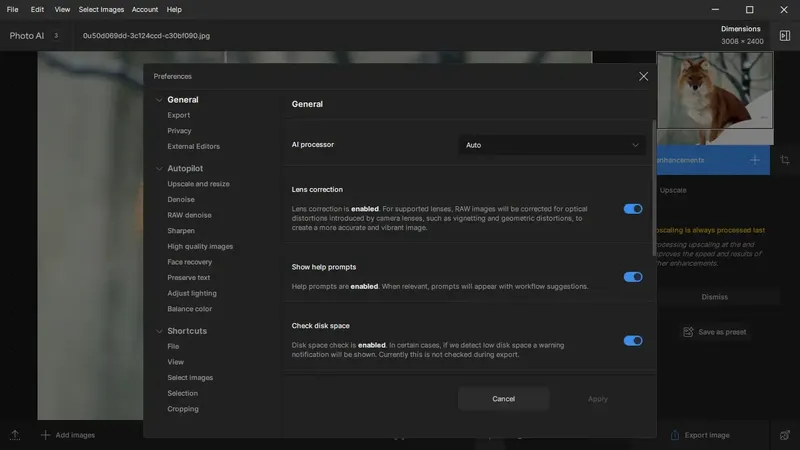800x450 pixels.
Task: Select Export under General
Action: point(179,115)
